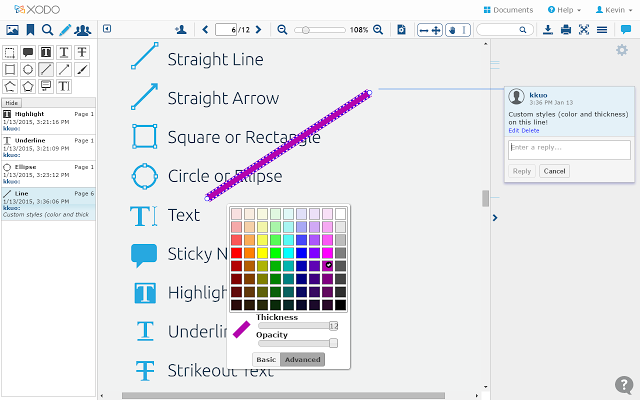Select the sticky note comment tool
This screenshot has width=640, height=400.
pos(28,52)
